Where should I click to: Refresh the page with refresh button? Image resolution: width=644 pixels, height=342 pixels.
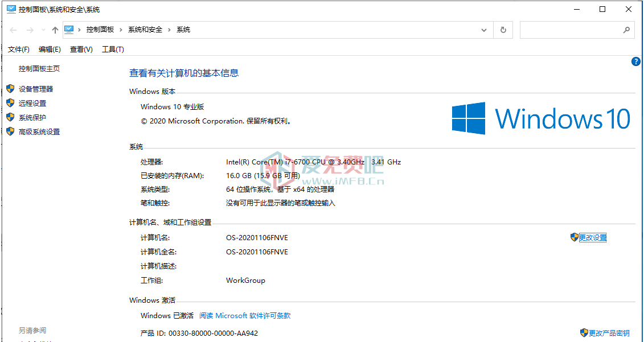[503, 30]
